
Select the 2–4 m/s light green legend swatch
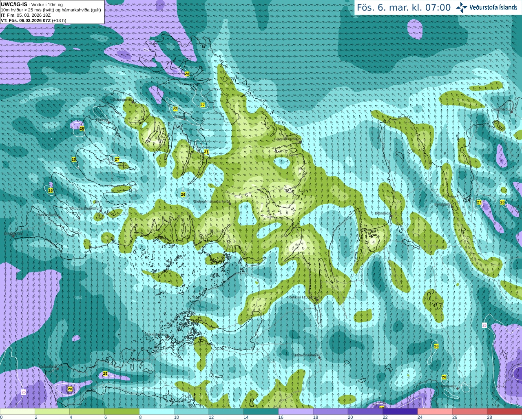click(x=52, y=411)
